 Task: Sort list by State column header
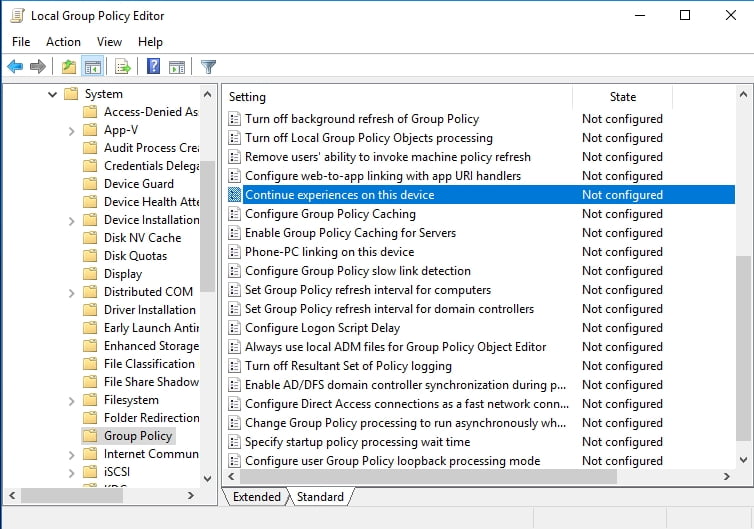tap(622, 97)
